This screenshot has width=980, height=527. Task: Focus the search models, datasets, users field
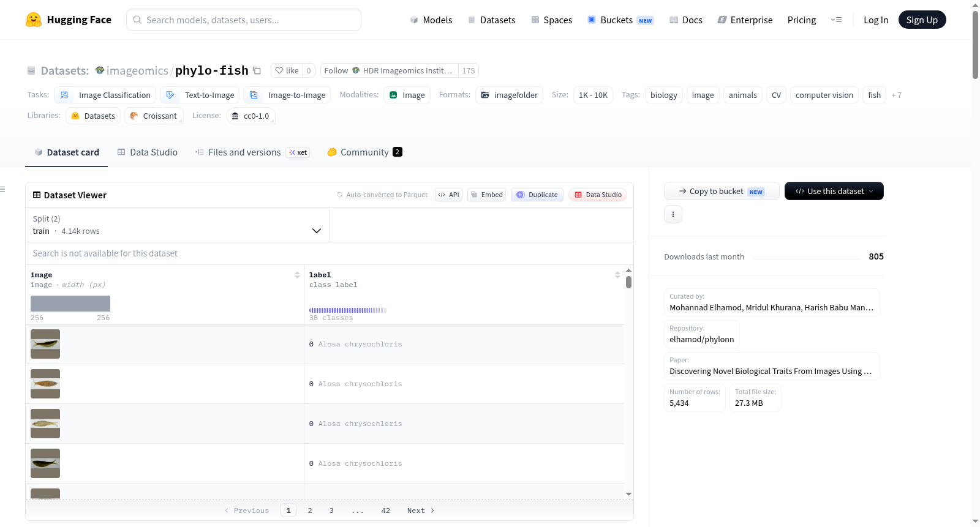pos(244,20)
